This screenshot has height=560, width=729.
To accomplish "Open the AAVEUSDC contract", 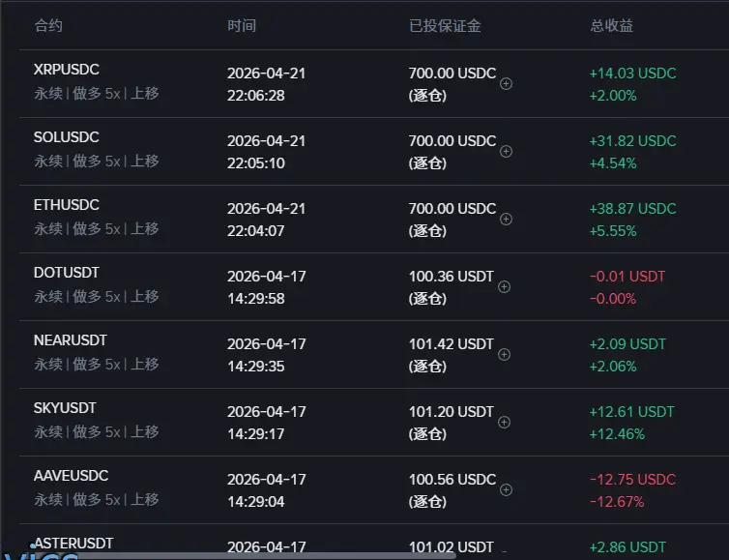I will (x=71, y=477).
